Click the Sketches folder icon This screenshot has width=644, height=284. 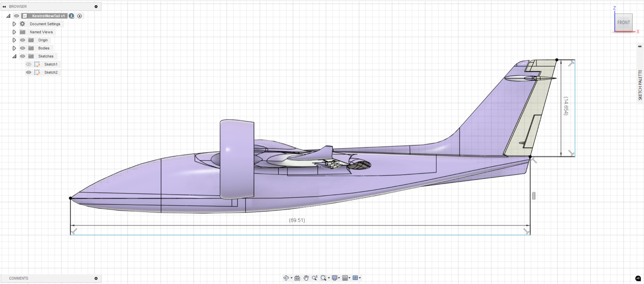point(31,56)
